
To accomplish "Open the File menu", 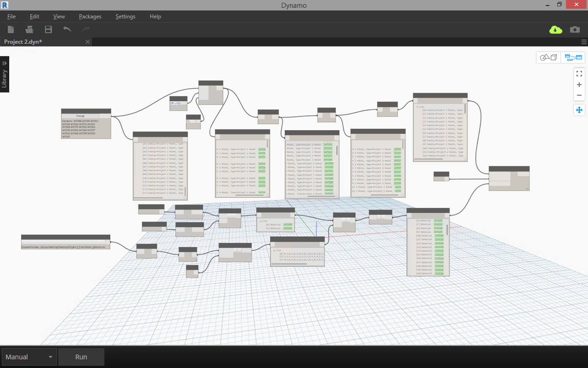I will tap(11, 17).
